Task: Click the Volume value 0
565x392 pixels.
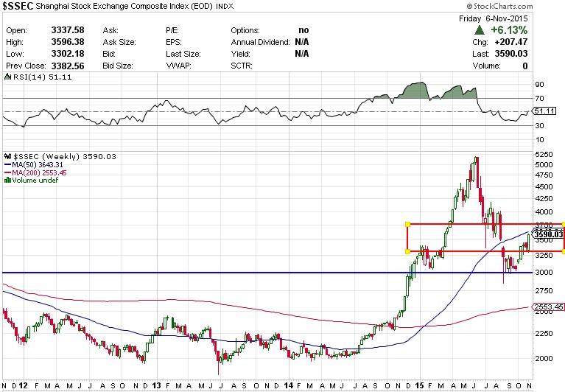Action: tap(525, 66)
